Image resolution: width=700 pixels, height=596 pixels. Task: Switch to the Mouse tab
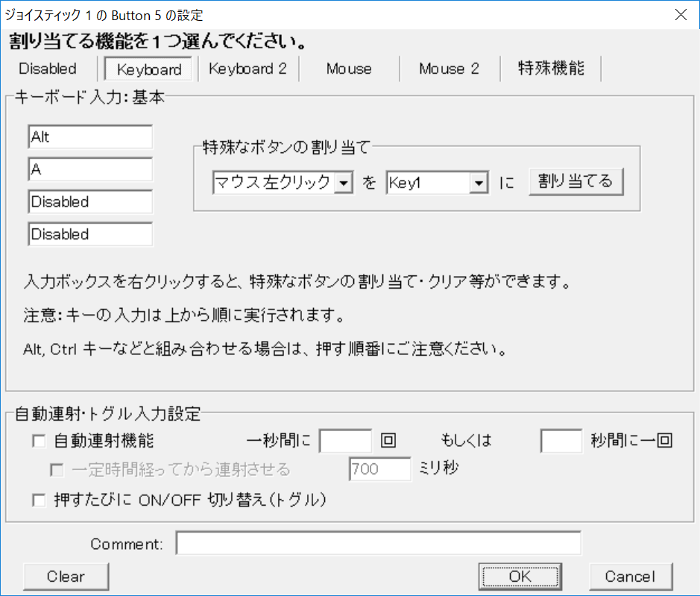[348, 69]
